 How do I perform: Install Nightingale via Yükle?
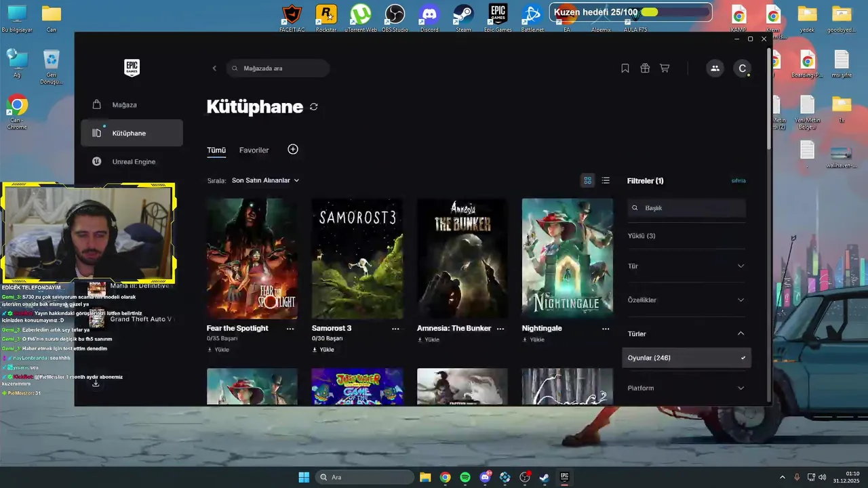click(533, 340)
